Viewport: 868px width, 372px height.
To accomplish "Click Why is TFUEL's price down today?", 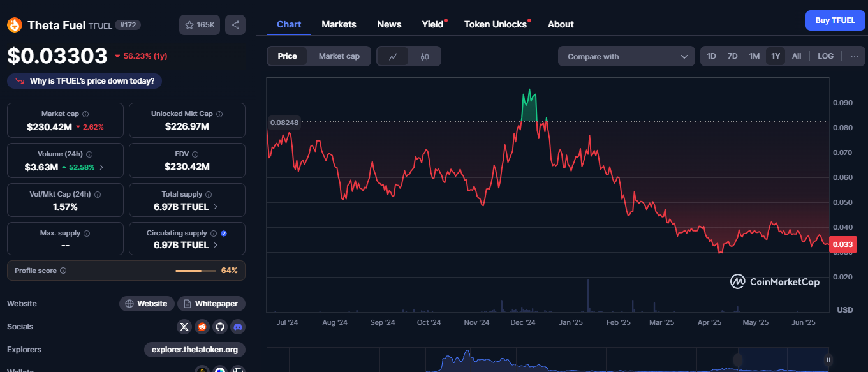I will 85,81.
